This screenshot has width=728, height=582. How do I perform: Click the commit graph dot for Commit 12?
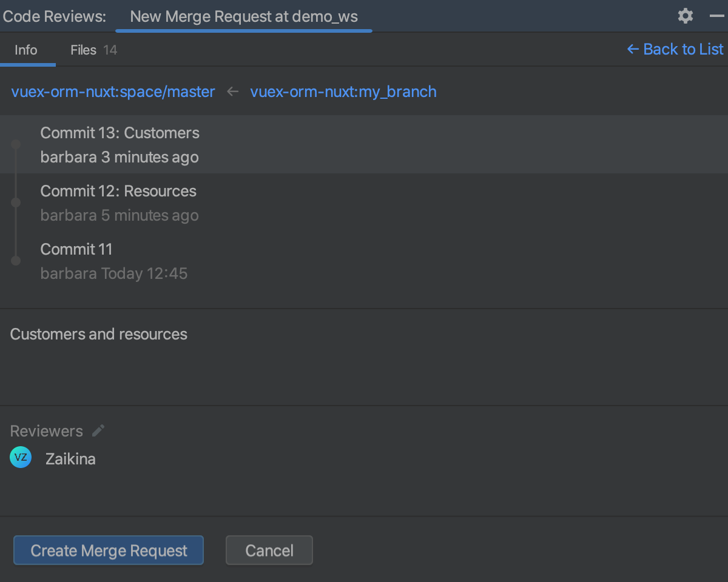15,202
